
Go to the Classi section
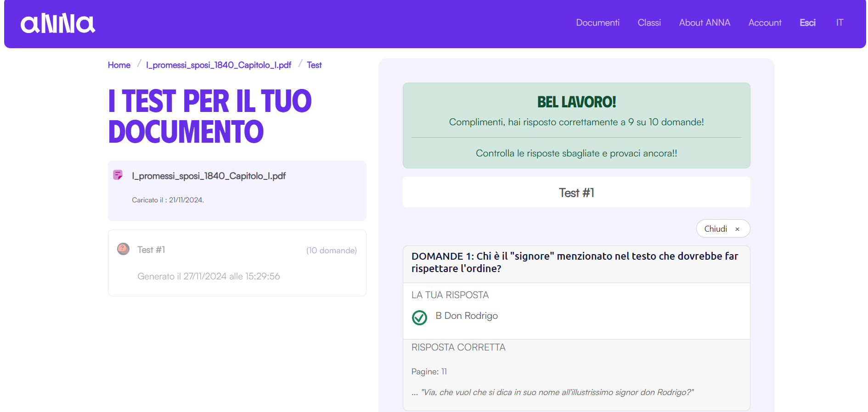point(649,23)
